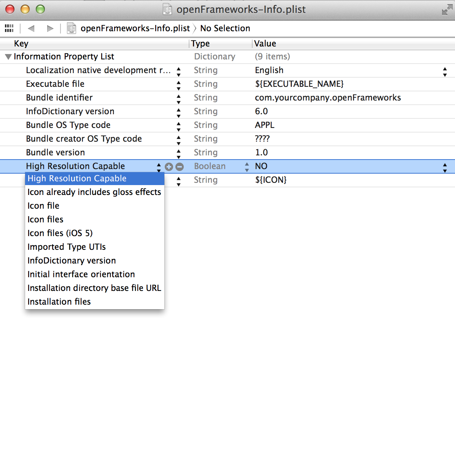The image size is (455, 476).
Task: Remove row with the minus button
Action: click(x=180, y=167)
